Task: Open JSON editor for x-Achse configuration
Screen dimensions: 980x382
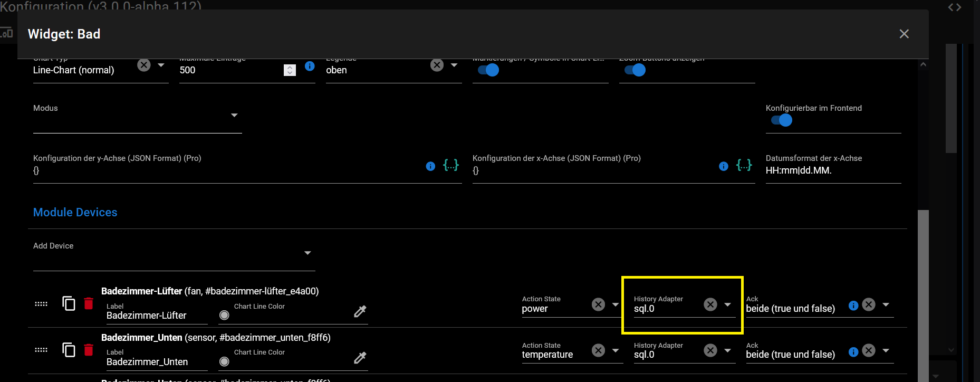Action: tap(744, 165)
